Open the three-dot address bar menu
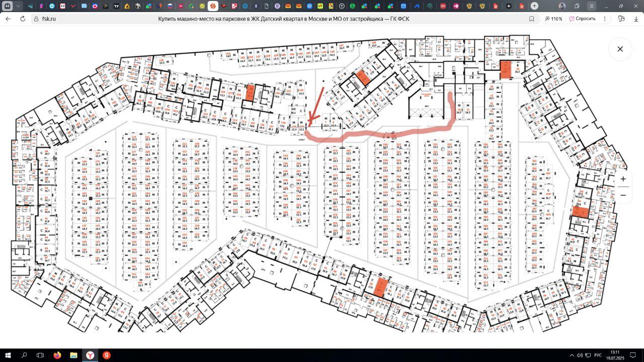The height and width of the screenshot is (362, 644). pos(606,19)
